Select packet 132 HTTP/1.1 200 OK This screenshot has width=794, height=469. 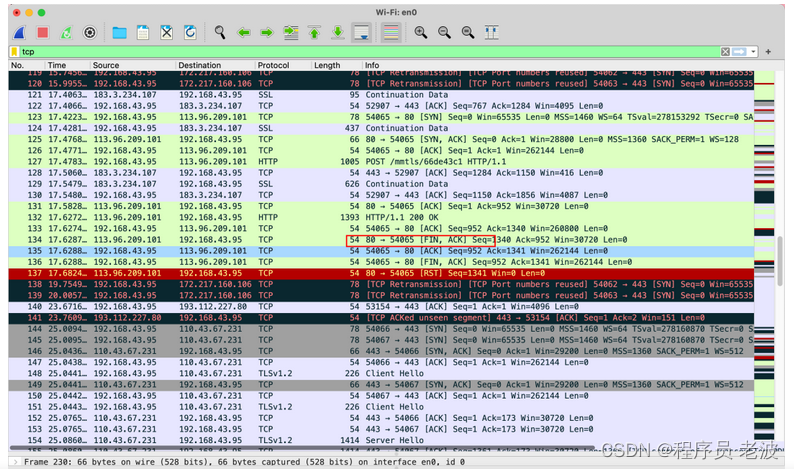381,218
